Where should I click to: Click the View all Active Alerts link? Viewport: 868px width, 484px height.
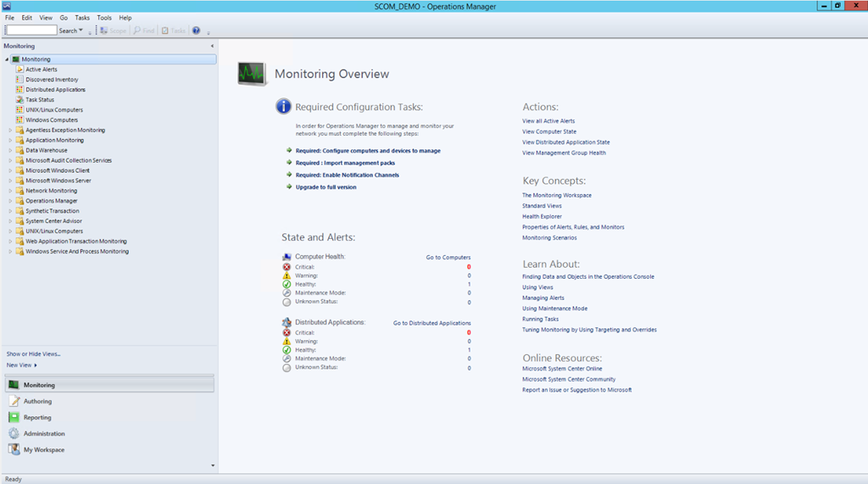[x=548, y=121]
